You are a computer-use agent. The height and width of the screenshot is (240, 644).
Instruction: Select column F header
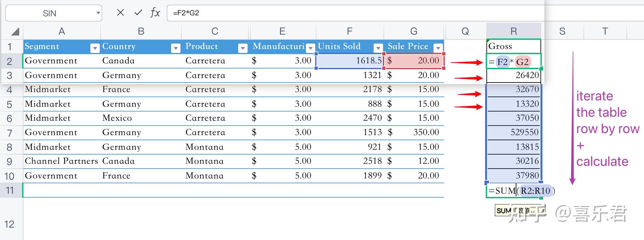[349, 31]
